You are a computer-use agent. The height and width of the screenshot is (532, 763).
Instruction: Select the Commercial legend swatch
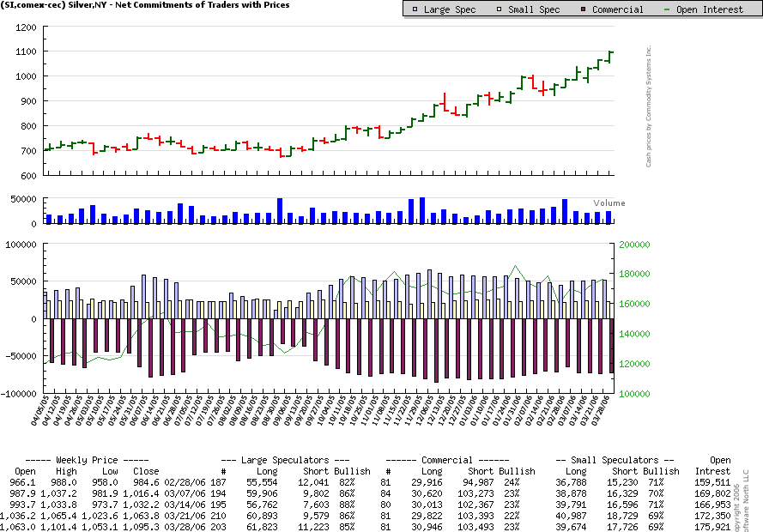click(x=582, y=9)
